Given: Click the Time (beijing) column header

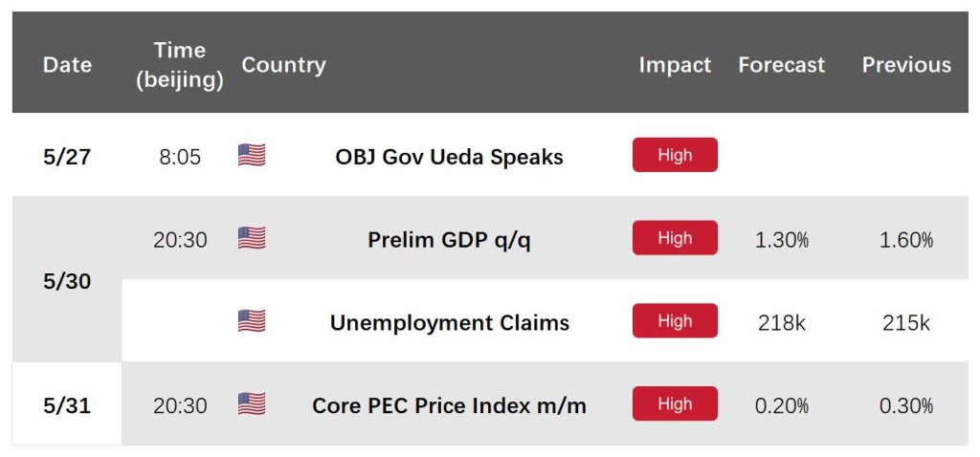Looking at the screenshot, I should coord(180,65).
